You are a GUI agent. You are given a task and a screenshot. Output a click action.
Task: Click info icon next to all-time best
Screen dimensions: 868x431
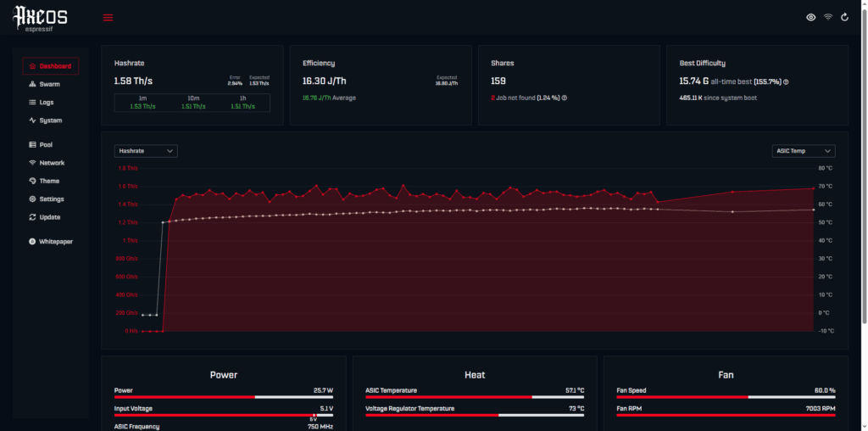[786, 82]
